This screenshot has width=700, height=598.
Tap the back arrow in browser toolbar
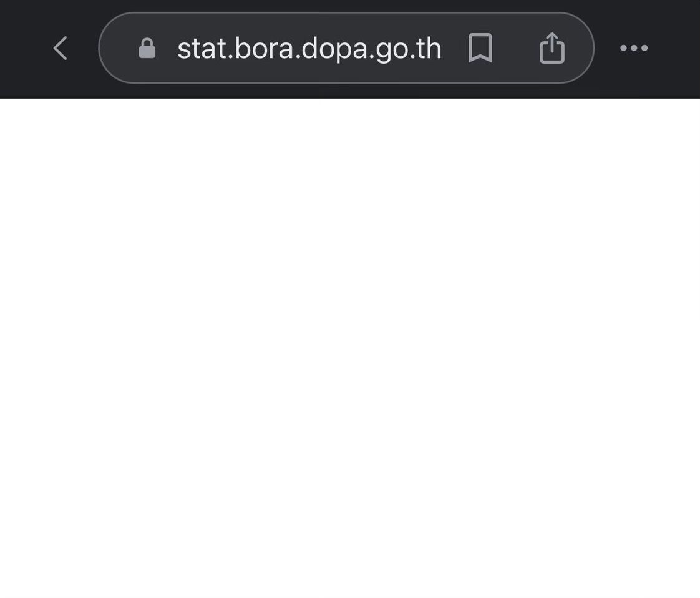click(60, 48)
